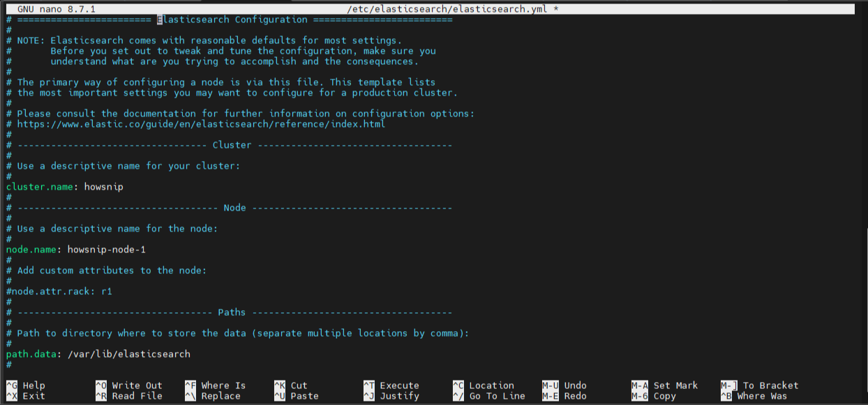Click the ^K Cut shortcut
This screenshot has width=868, height=405.
(291, 385)
